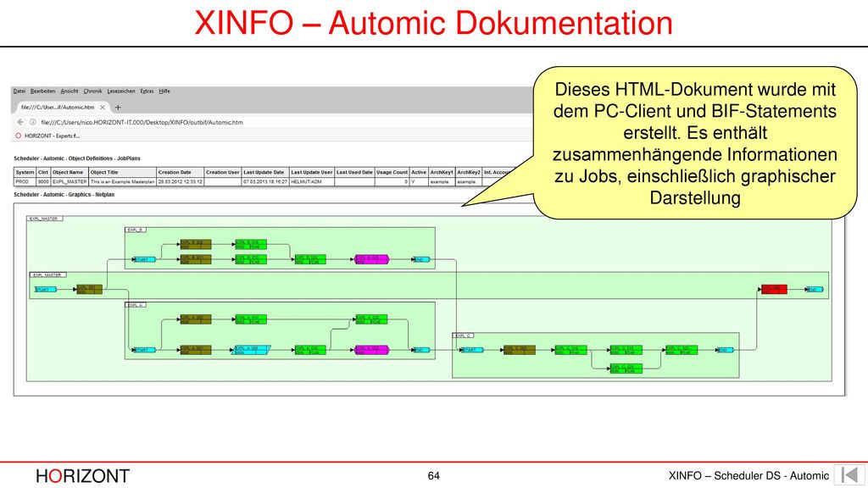This screenshot has width=868, height=488.
Task: Click the HORIZONT logo in the footer
Action: [x=82, y=476]
